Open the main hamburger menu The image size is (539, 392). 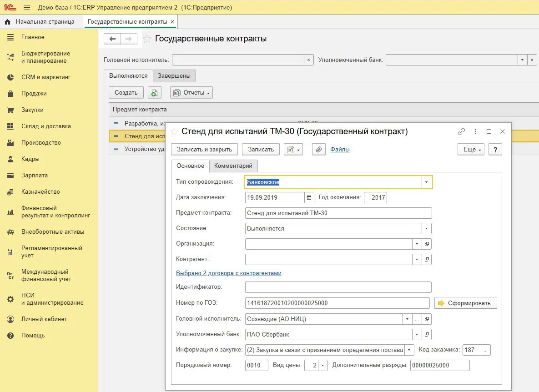(x=27, y=8)
